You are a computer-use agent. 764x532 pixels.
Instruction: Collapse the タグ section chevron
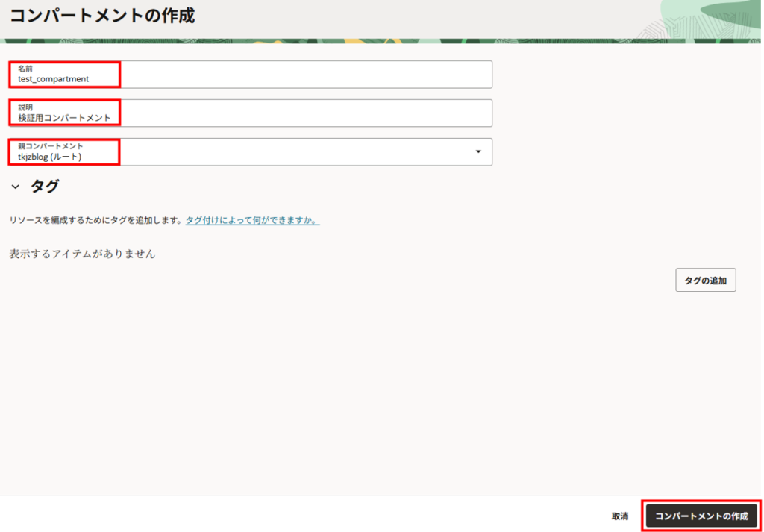(15, 187)
